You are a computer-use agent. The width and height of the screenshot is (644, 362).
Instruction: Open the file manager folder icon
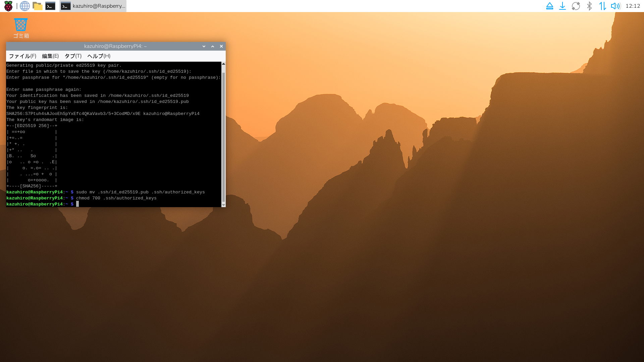pyautogui.click(x=37, y=6)
